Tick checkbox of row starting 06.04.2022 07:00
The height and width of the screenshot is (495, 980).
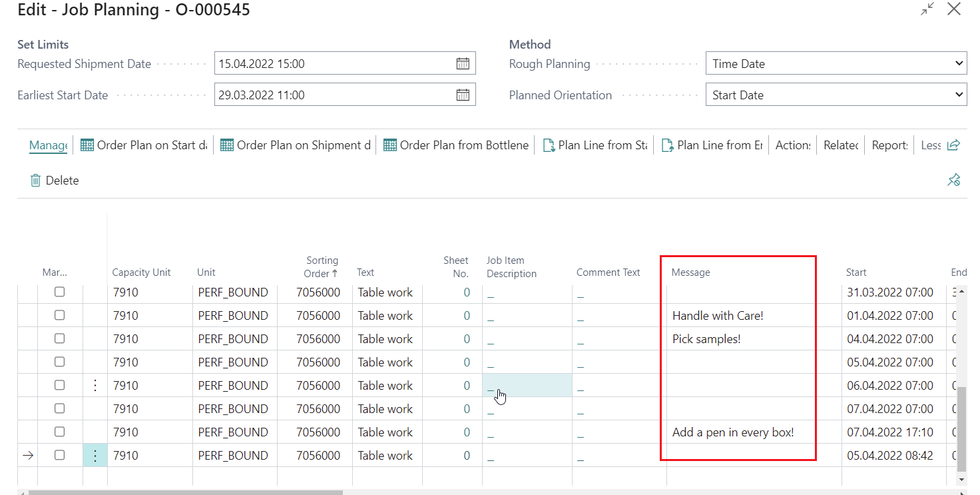click(x=59, y=385)
